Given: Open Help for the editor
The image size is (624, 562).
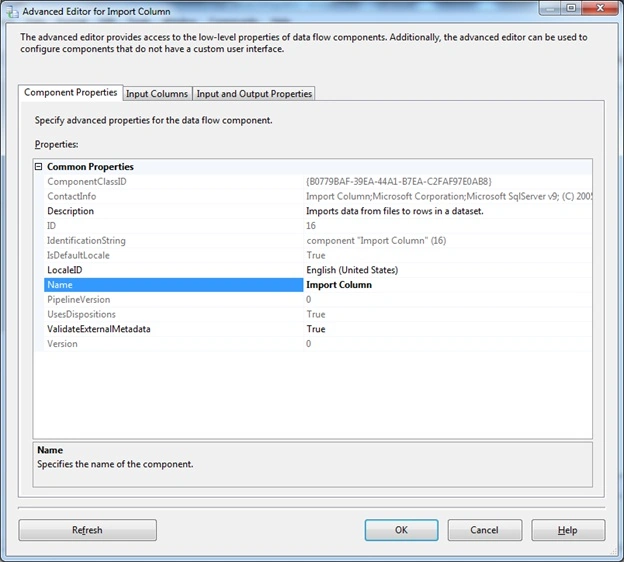Looking at the screenshot, I should (568, 530).
